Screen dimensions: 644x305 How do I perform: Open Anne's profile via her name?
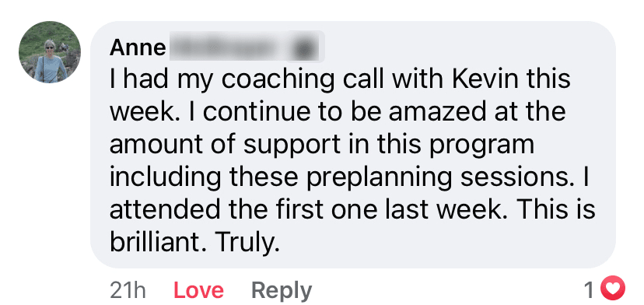pyautogui.click(x=138, y=48)
